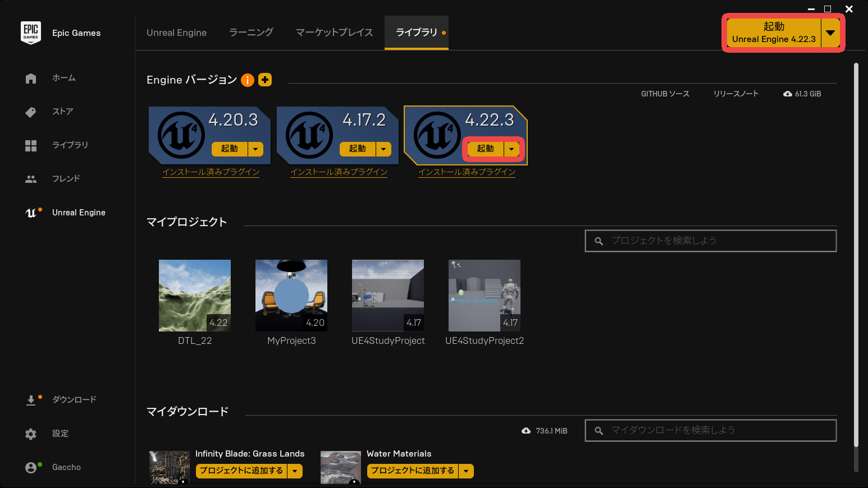The image size is (868, 488).
Task: Open installed plugins link under 4.20.3
Action: 211,172
